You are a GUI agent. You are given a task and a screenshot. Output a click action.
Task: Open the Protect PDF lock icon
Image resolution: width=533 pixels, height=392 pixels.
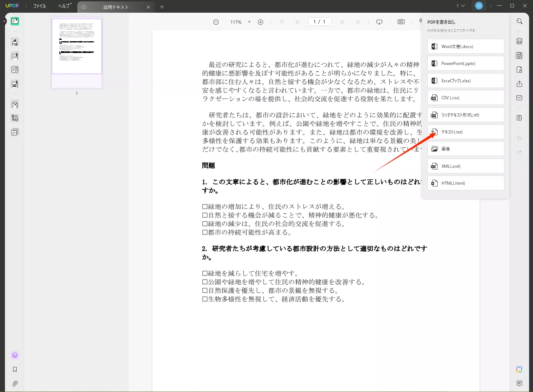click(x=519, y=70)
